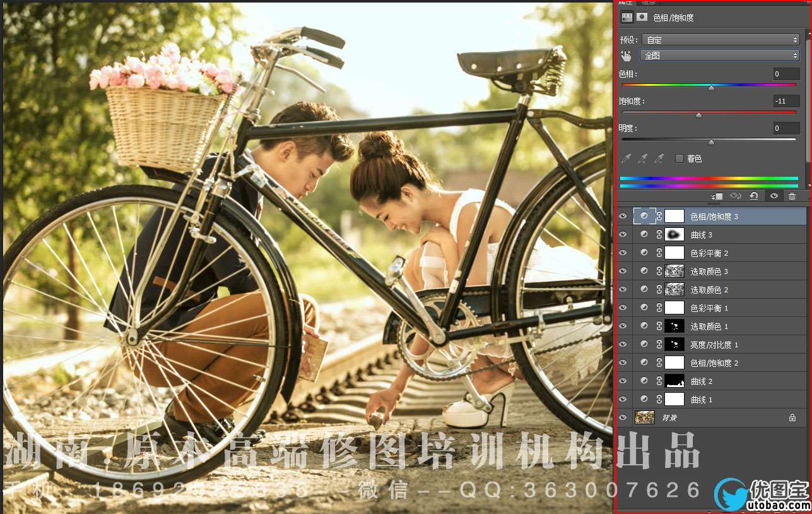The image size is (812, 514).
Task: Click the mask thumbnail of 选取颜色 2
Action: click(x=674, y=289)
